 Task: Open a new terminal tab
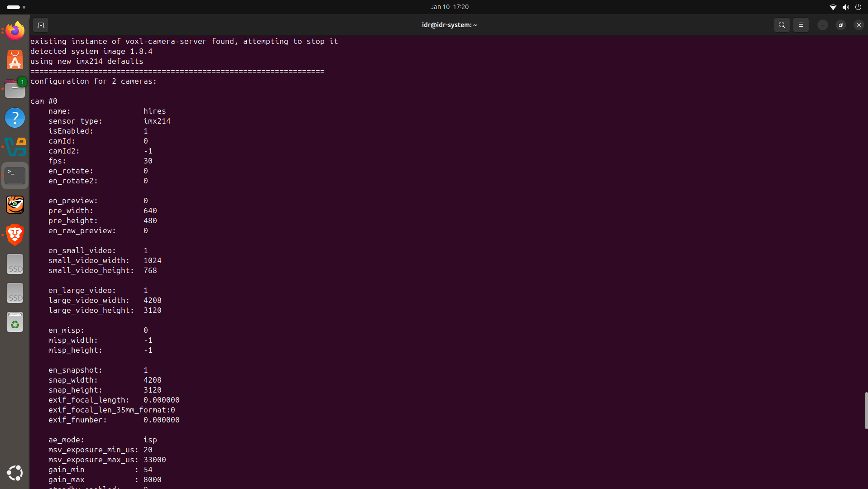[x=40, y=25]
